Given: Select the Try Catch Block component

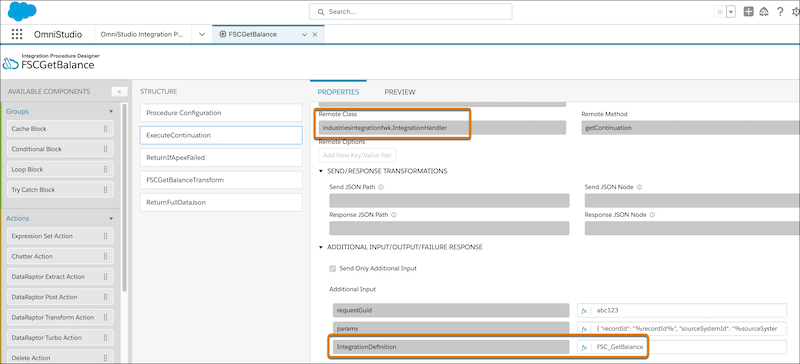Looking at the screenshot, I should pos(60,190).
